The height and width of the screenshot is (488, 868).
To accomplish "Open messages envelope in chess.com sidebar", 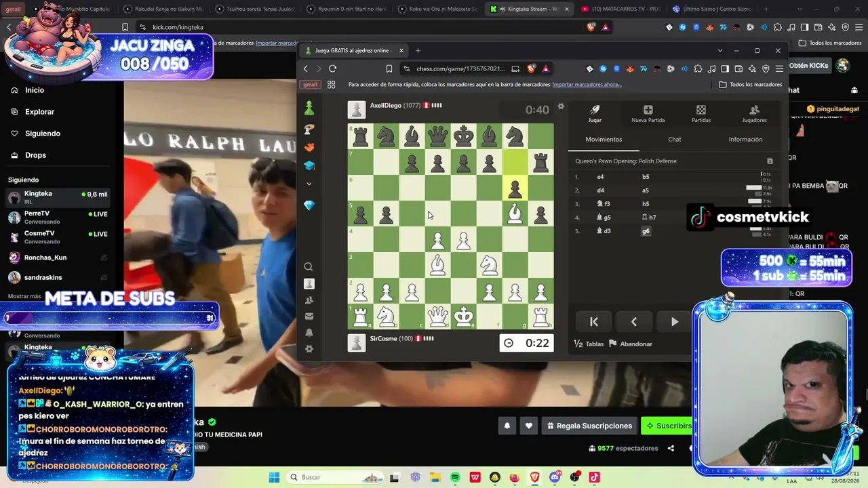I will (309, 317).
